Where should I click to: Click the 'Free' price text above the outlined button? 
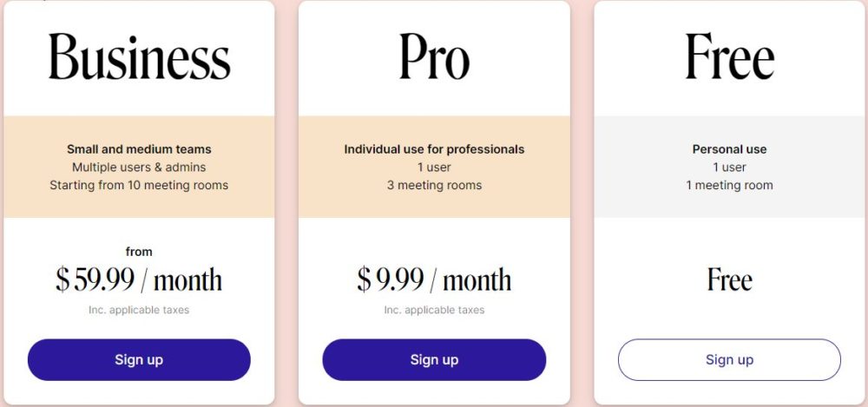pos(729,280)
